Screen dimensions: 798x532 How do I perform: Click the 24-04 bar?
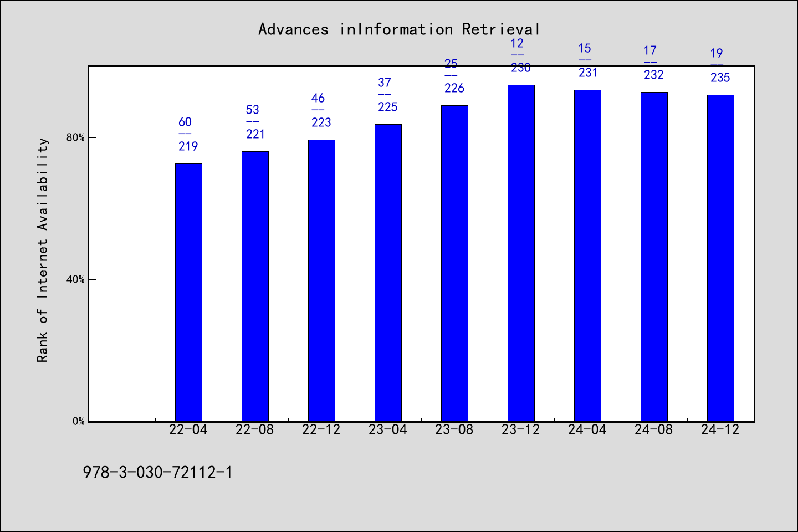point(587,255)
